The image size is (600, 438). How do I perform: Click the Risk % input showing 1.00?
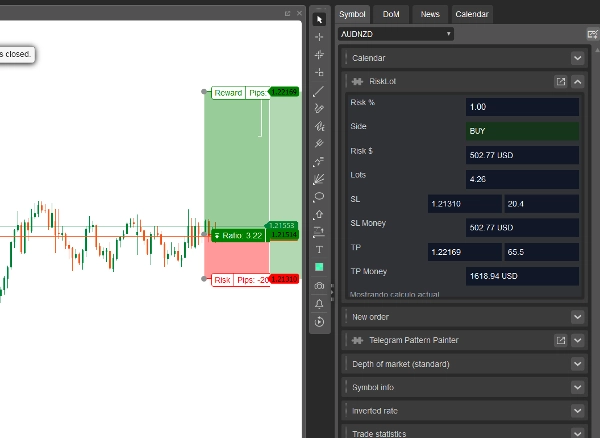click(522, 107)
